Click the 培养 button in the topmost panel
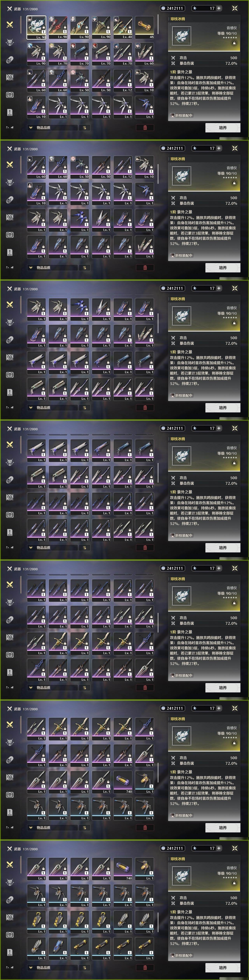 click(223, 127)
